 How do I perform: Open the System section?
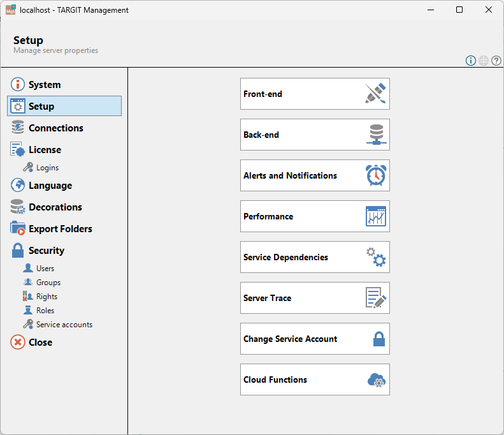(x=64, y=85)
